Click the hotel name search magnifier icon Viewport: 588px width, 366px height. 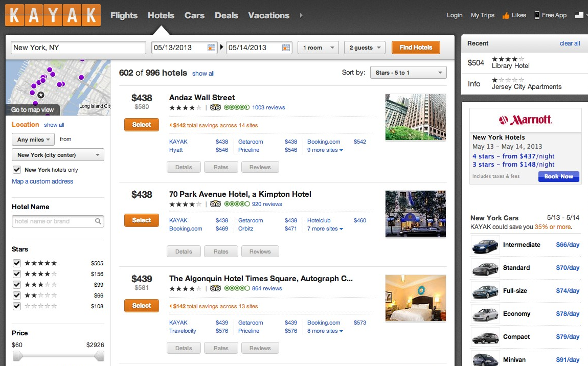(98, 221)
